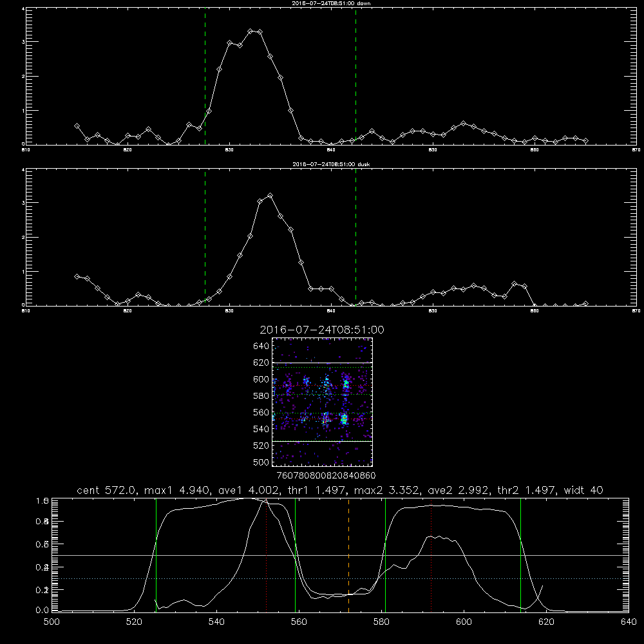This screenshot has height=644, width=644.
Task: Click the highest diamond point of the dusk curve
Action: (x=270, y=196)
